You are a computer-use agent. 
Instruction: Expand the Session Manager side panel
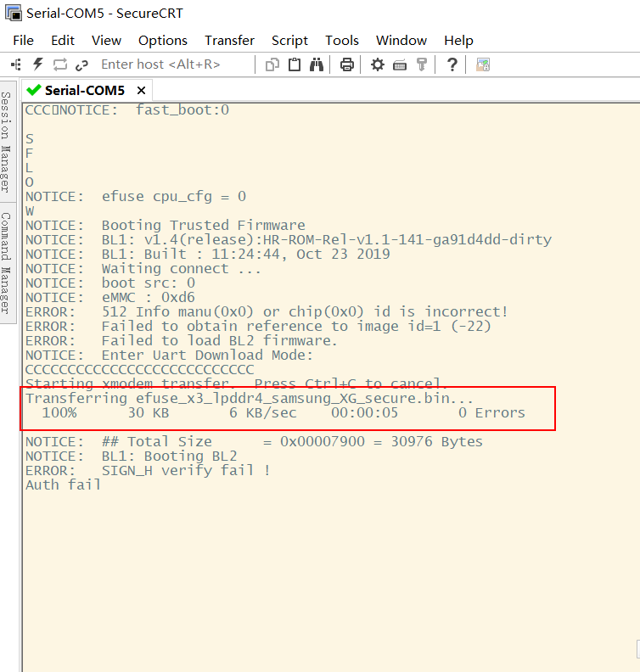[x=6, y=141]
